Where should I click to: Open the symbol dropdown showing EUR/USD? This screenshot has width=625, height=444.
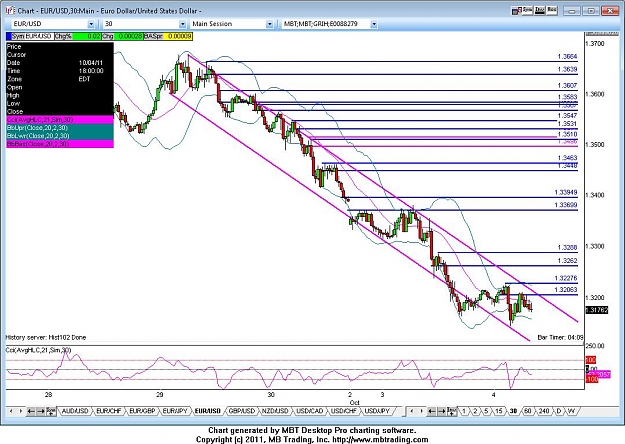[91, 24]
